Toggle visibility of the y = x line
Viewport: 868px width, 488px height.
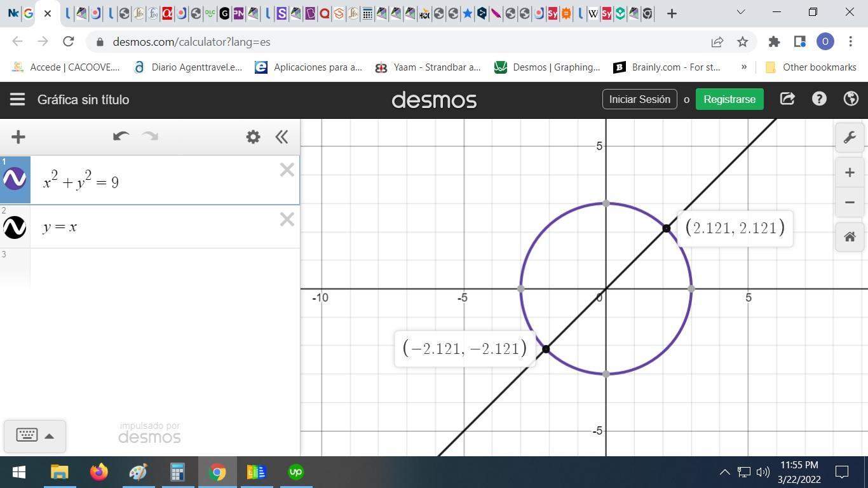coord(15,227)
